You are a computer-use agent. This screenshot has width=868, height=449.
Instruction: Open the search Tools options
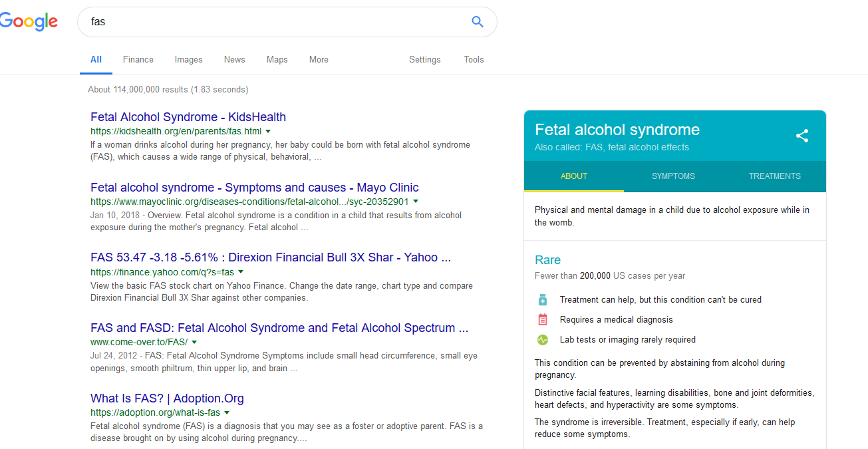(474, 59)
